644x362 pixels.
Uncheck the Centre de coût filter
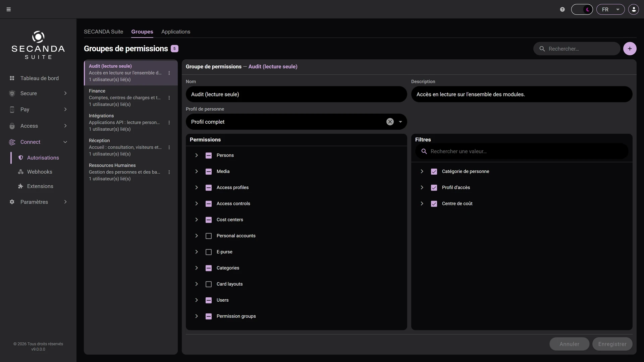(434, 204)
